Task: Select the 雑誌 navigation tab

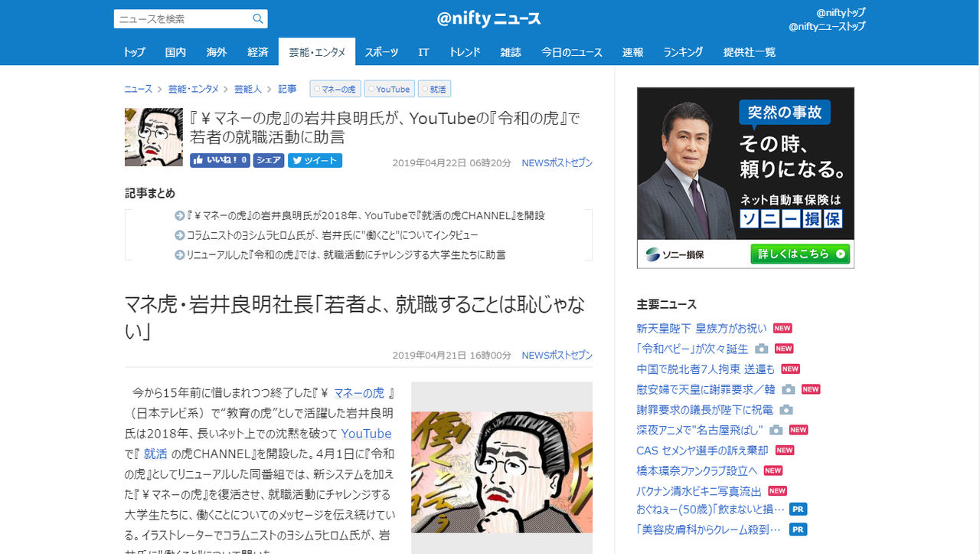Action: click(x=511, y=52)
